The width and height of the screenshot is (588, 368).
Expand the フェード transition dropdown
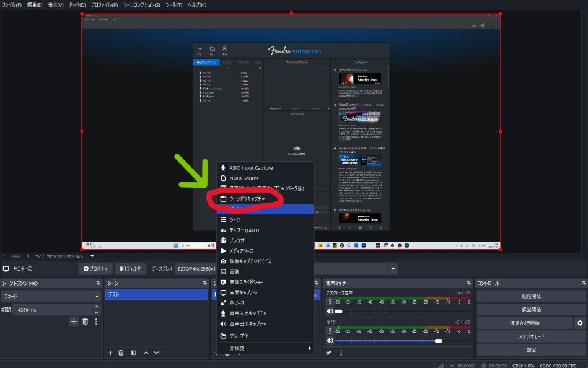[97, 296]
